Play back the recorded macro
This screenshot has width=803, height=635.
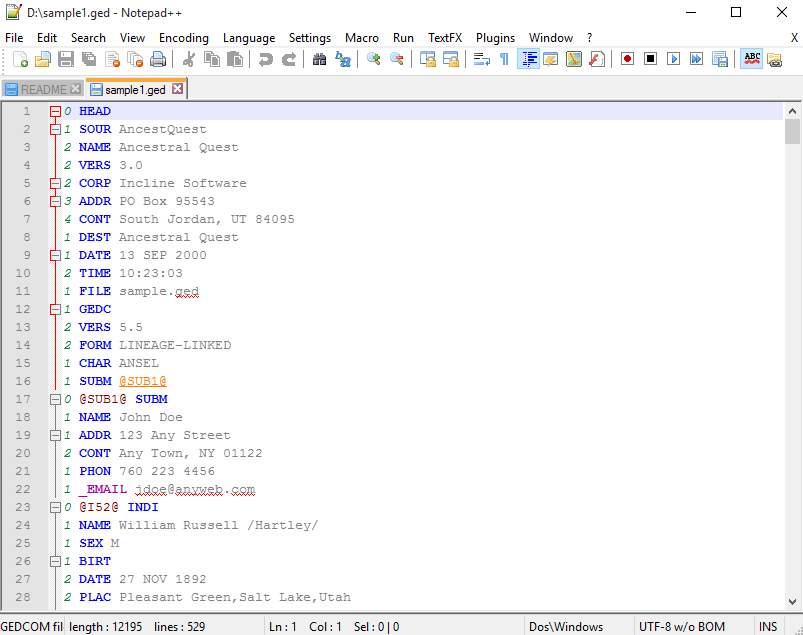[x=673, y=59]
